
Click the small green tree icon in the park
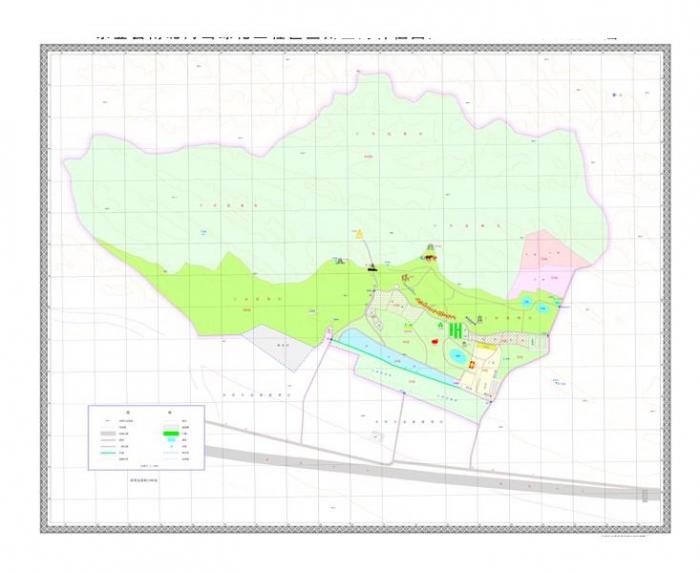pyautogui.click(x=441, y=324)
